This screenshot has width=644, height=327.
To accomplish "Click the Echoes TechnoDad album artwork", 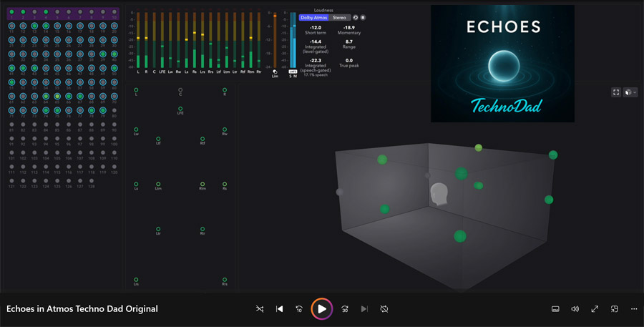I will [502, 63].
